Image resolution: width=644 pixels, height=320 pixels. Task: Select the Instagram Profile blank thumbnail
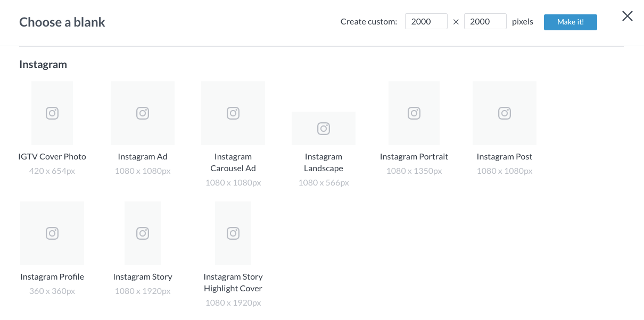coord(52,233)
